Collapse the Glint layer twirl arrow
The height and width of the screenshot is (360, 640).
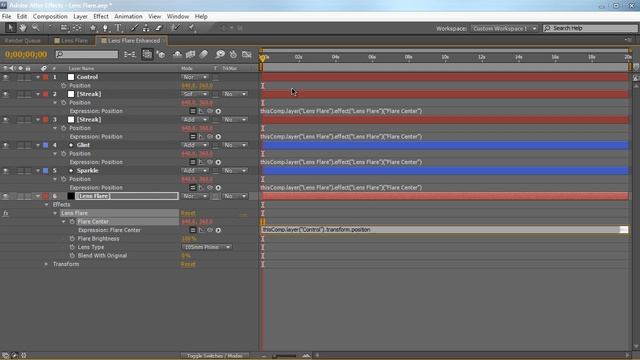tap(38, 145)
